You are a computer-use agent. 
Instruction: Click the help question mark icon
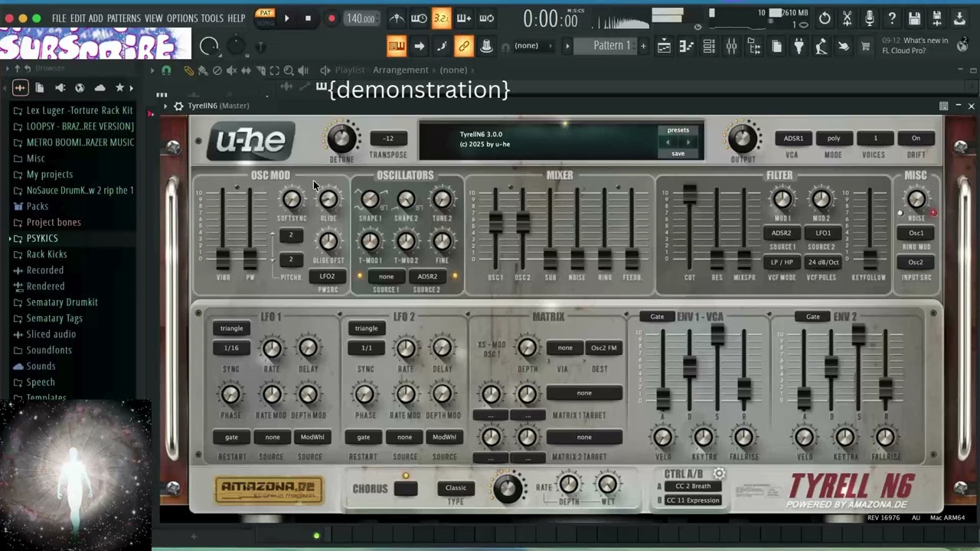click(x=892, y=18)
